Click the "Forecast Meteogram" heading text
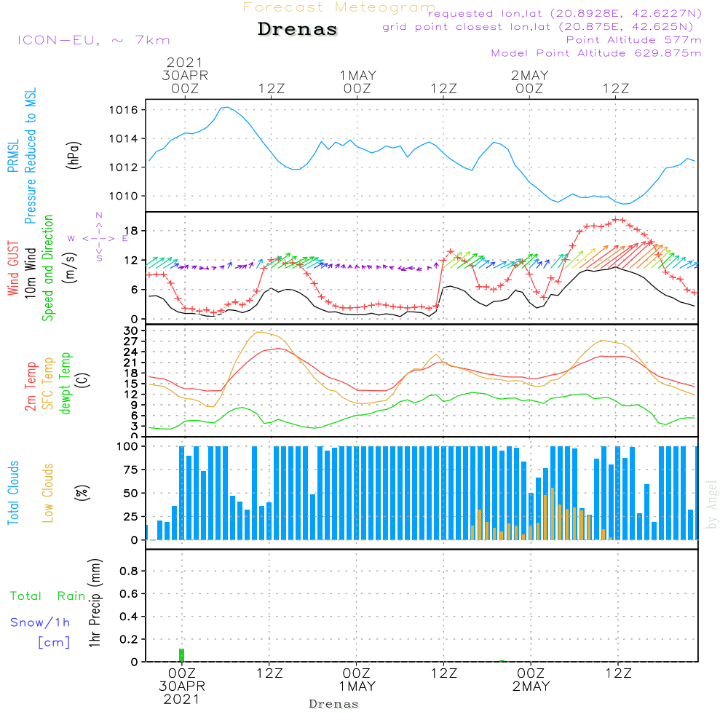 click(339, 7)
